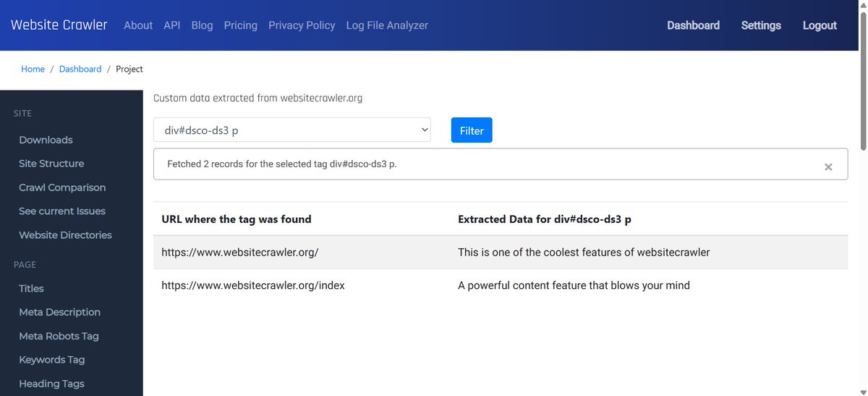868x396 pixels.
Task: Open See current Issues
Action: 62,211
